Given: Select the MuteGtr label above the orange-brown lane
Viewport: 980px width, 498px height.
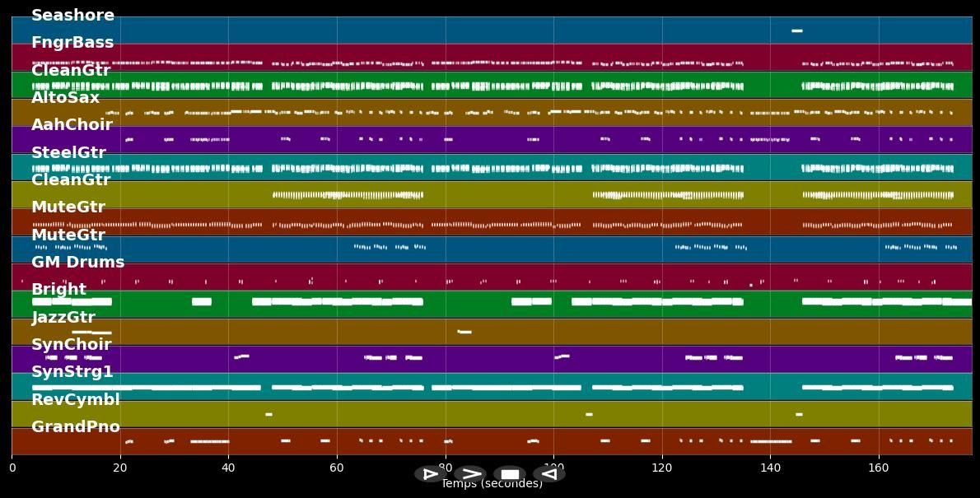Looking at the screenshot, I should 68,207.
